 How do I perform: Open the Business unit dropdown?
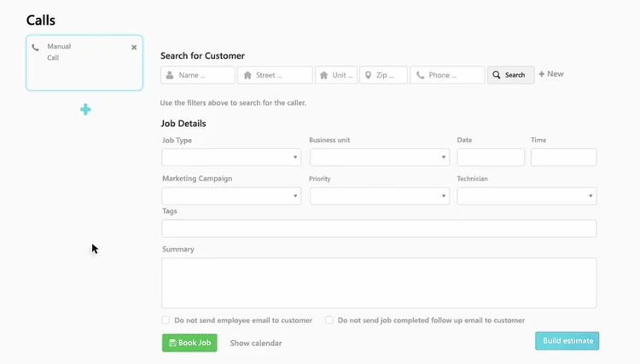pyautogui.click(x=380, y=158)
